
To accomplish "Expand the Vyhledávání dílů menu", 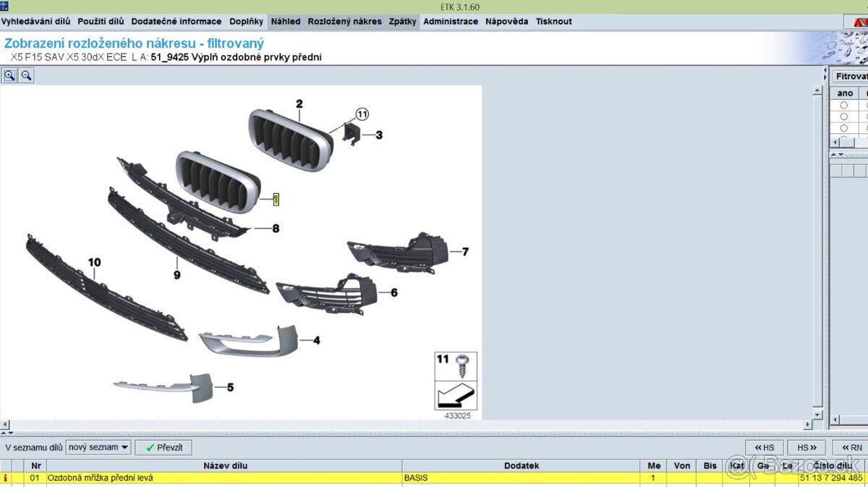I will 36,22.
